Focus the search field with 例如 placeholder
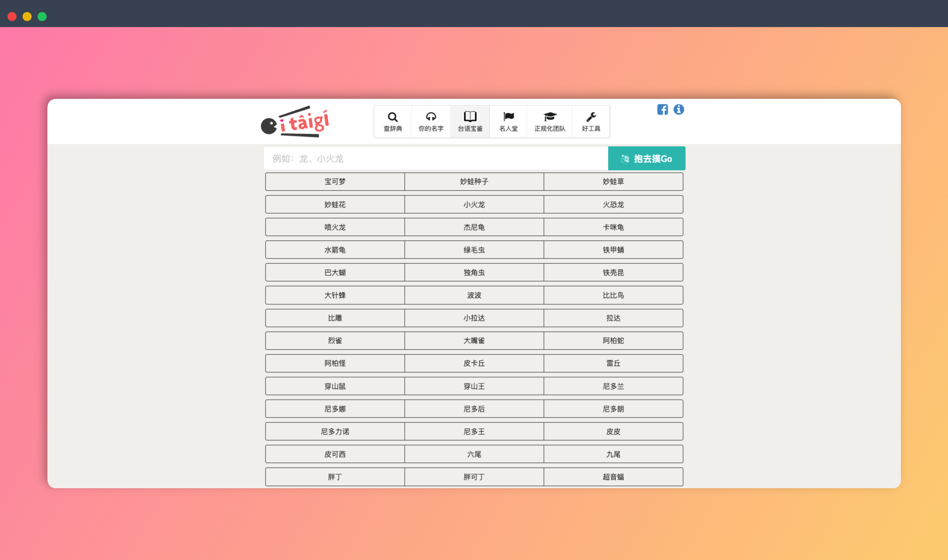This screenshot has width=948, height=560. [435, 159]
